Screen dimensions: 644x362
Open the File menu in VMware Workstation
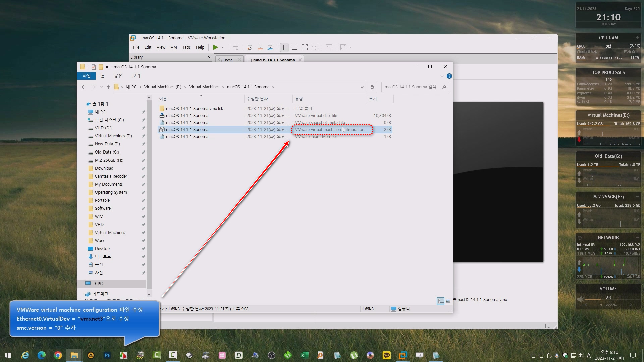136,47
